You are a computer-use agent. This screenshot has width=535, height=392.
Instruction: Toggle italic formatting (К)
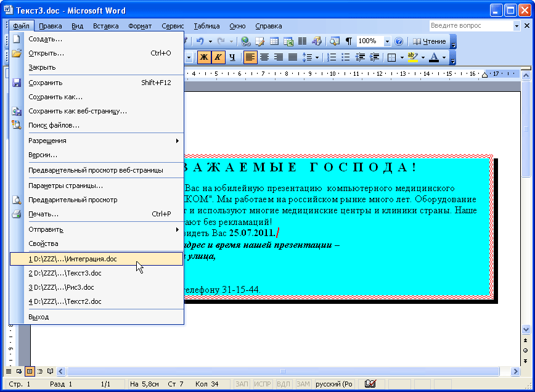218,57
